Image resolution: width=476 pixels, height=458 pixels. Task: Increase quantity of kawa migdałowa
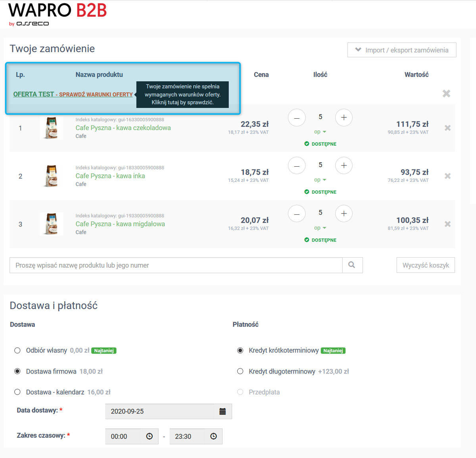[344, 214]
